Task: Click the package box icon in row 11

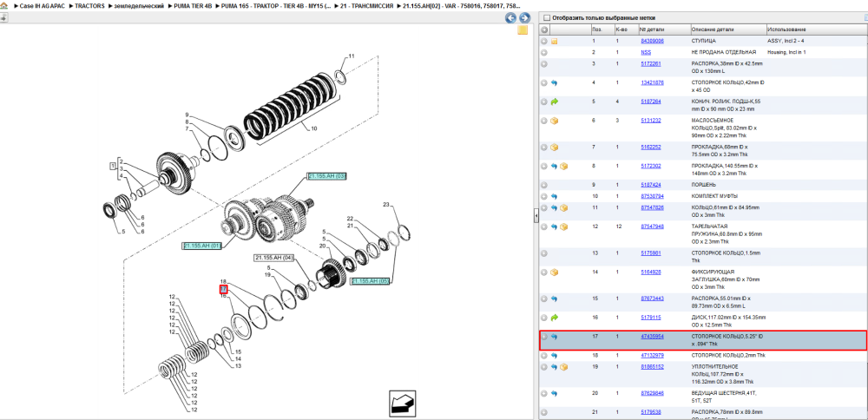Action: point(563,208)
